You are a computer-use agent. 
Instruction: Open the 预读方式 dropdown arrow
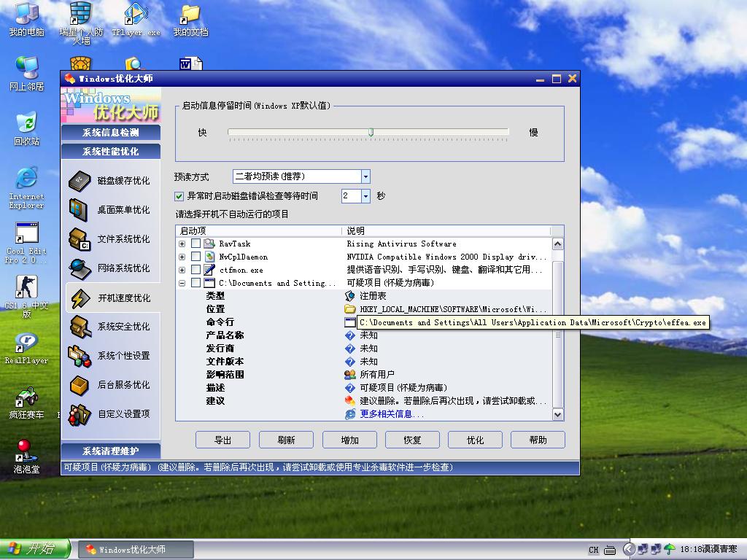pyautogui.click(x=365, y=176)
